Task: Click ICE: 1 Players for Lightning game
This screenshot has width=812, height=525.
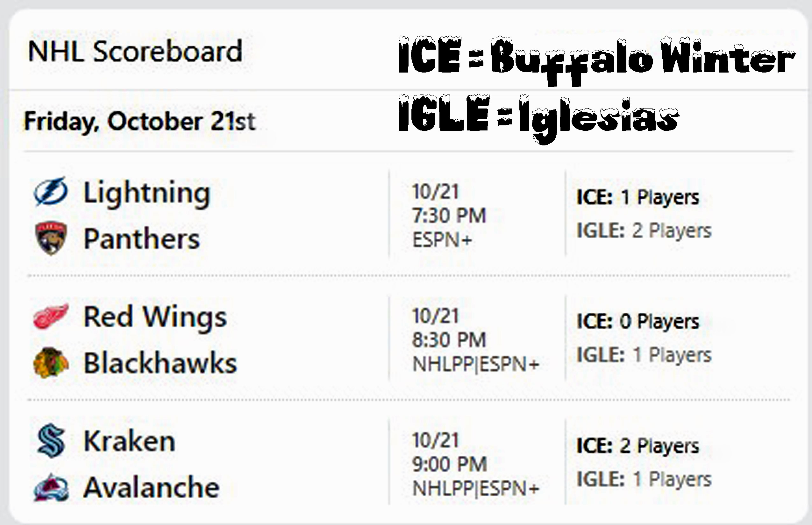Action: pos(637,197)
